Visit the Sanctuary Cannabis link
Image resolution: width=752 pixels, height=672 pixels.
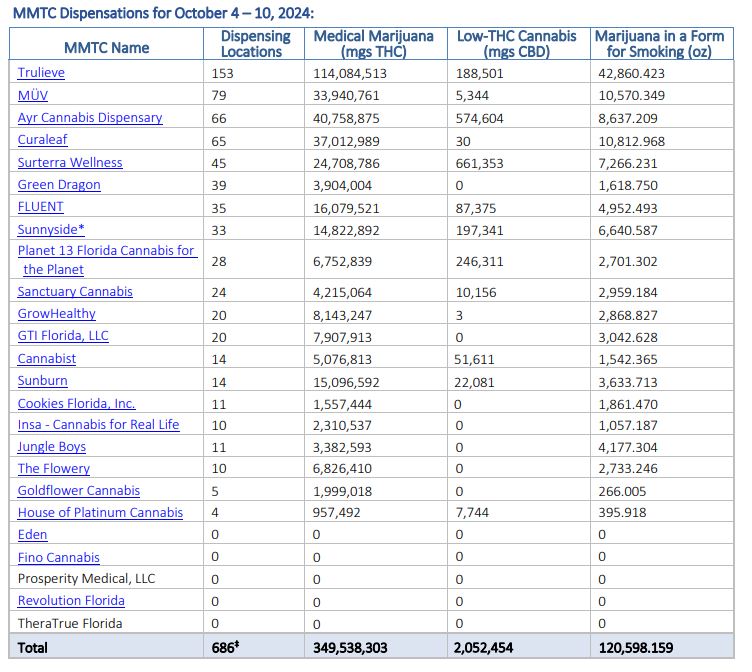75,292
